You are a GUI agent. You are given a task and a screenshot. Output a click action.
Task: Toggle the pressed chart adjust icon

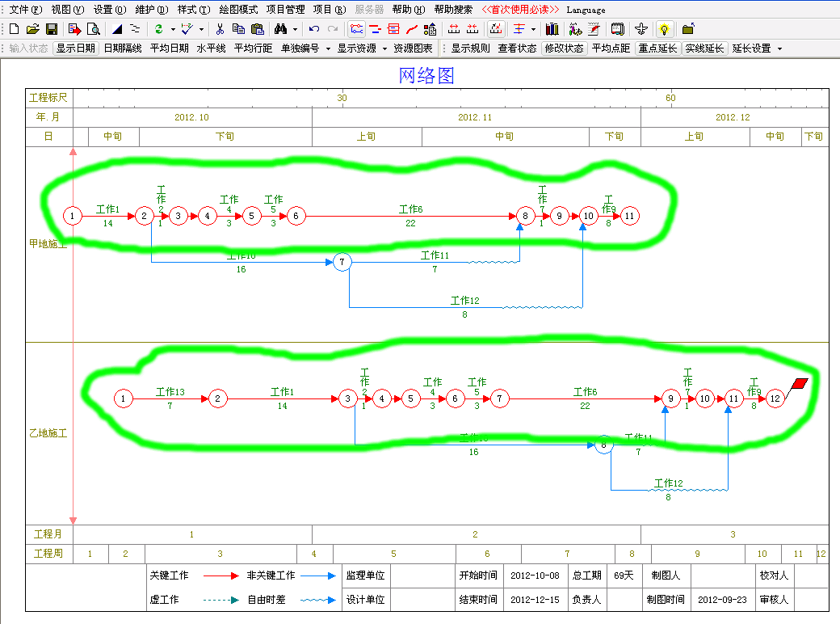[x=496, y=29]
